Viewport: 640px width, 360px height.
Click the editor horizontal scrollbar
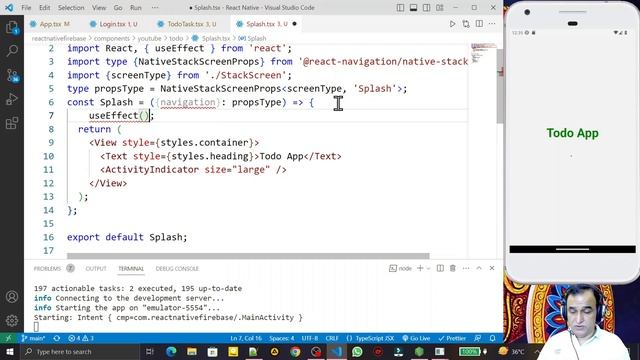(x=248, y=256)
